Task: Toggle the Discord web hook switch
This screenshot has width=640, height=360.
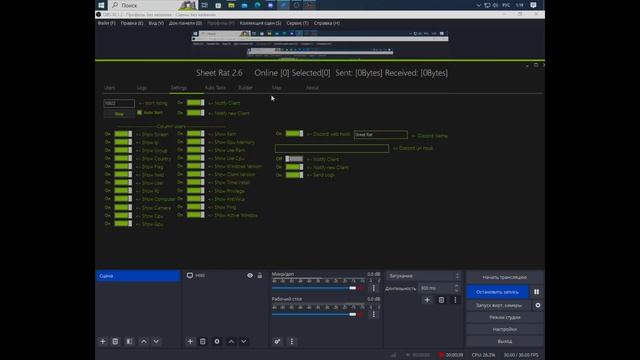Action: (294, 133)
